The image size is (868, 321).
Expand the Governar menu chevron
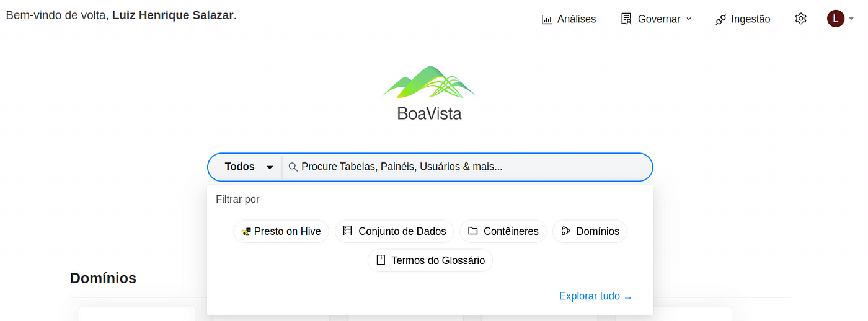coord(688,19)
